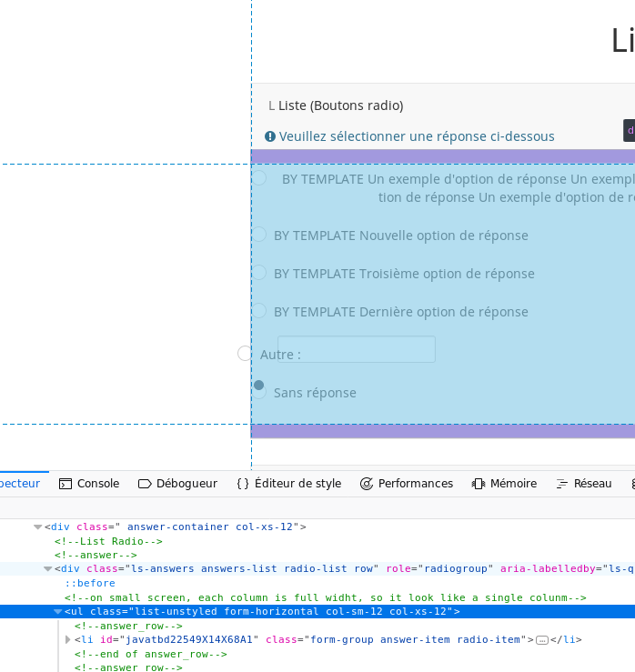Click the ellipsis badge in the li element
Screen dimensions: 635x672
[542, 640]
